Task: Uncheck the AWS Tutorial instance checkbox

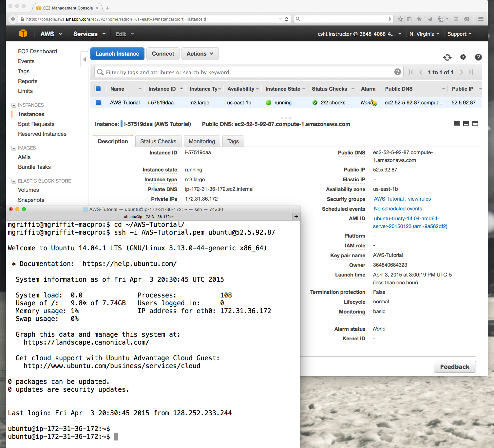Action: click(98, 102)
